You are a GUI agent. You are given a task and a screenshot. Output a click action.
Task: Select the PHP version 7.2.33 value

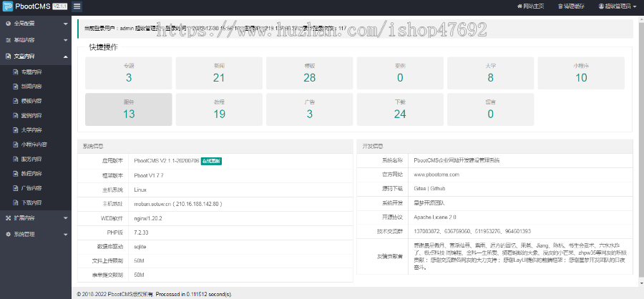141,233
